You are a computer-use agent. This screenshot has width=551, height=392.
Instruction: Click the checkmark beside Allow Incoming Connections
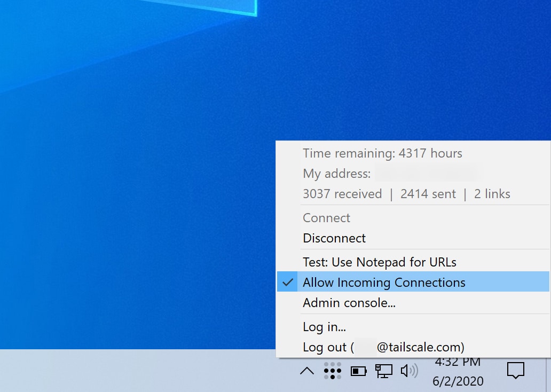pyautogui.click(x=288, y=283)
